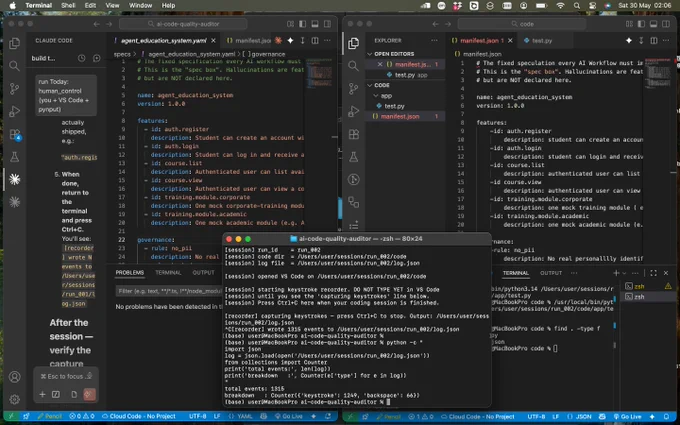Open Run and Debug in left VS Code window
The height and width of the screenshot is (425, 680).
click(x=14, y=111)
